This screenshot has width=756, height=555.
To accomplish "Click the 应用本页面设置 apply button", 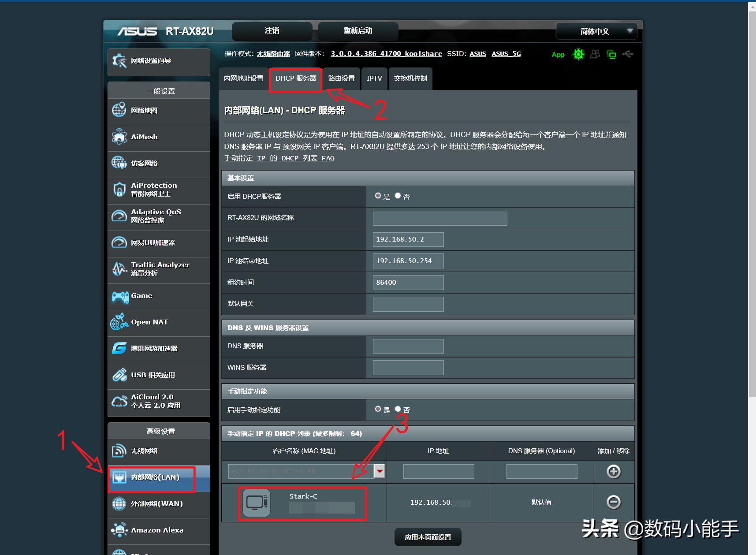I will [x=428, y=537].
